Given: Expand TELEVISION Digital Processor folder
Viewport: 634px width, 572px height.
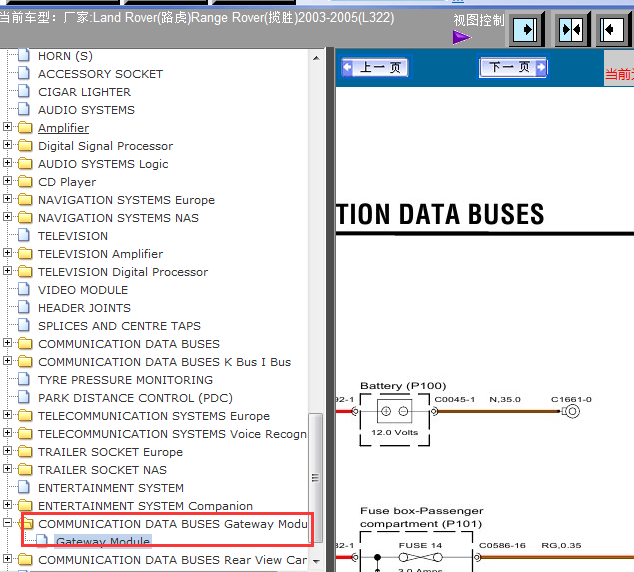Looking at the screenshot, I should [7, 271].
